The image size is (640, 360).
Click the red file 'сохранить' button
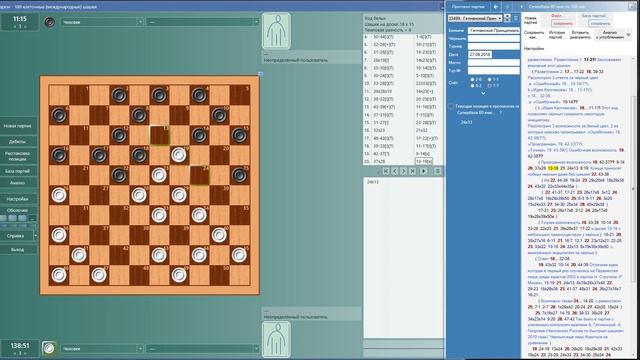(563, 23)
